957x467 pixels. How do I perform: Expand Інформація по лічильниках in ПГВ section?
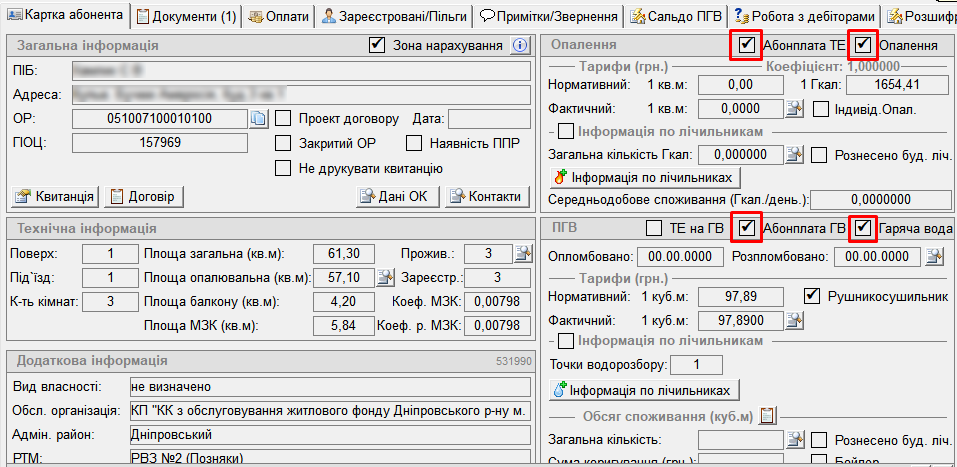(x=565, y=342)
